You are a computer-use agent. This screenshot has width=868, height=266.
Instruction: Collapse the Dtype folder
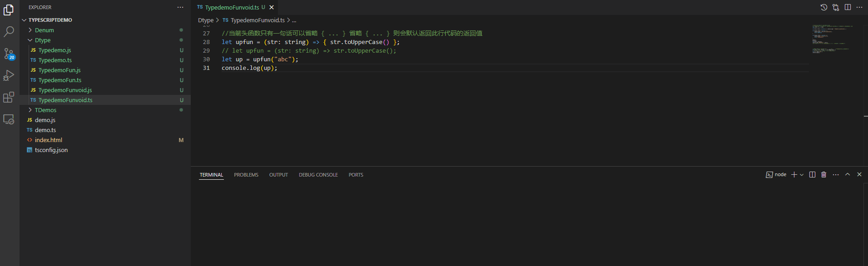click(x=105, y=40)
